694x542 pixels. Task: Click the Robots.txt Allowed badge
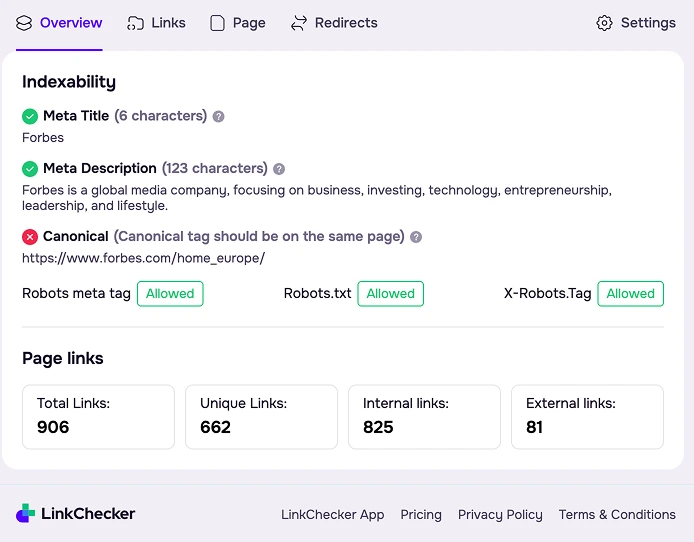pos(390,294)
